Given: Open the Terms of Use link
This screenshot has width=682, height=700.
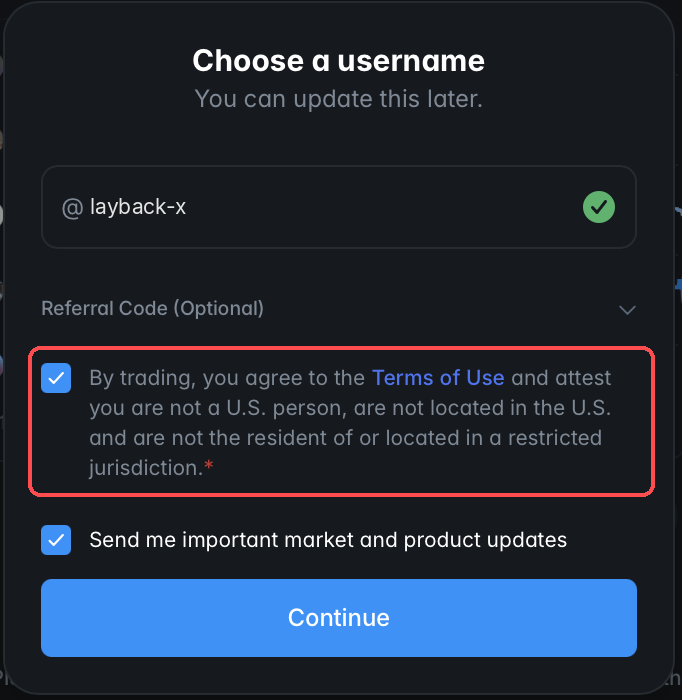Looking at the screenshot, I should [438, 378].
